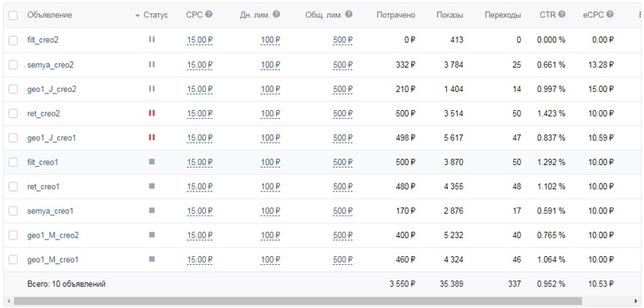The height and width of the screenshot is (308, 644).
Task: Click the paused status icon for geo1_J_creo2
Action: point(152,89)
